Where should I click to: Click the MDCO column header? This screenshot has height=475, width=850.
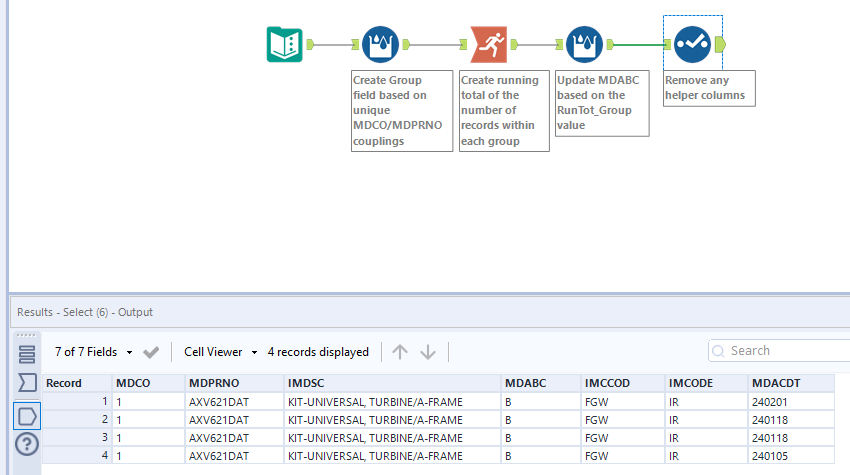coord(148,383)
